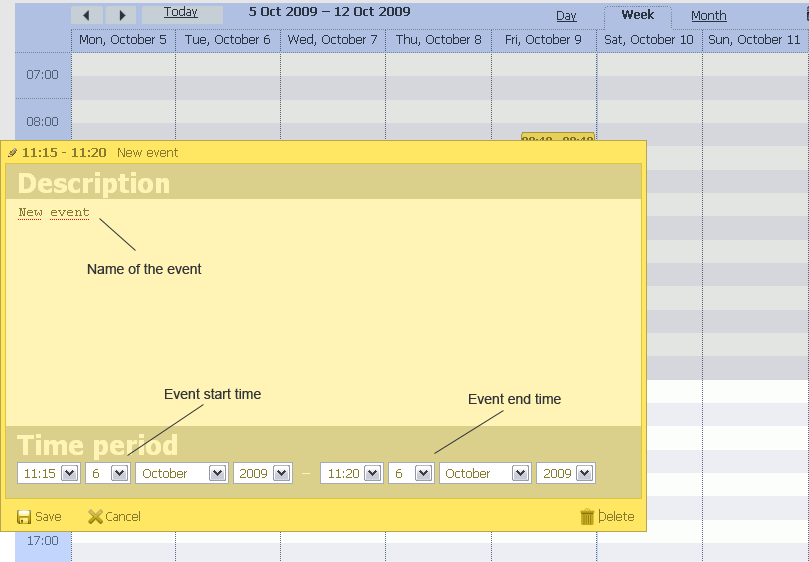Image resolution: width=809 pixels, height=562 pixels.
Task: Select the existing event on Friday October 9
Action: pyautogui.click(x=557, y=138)
